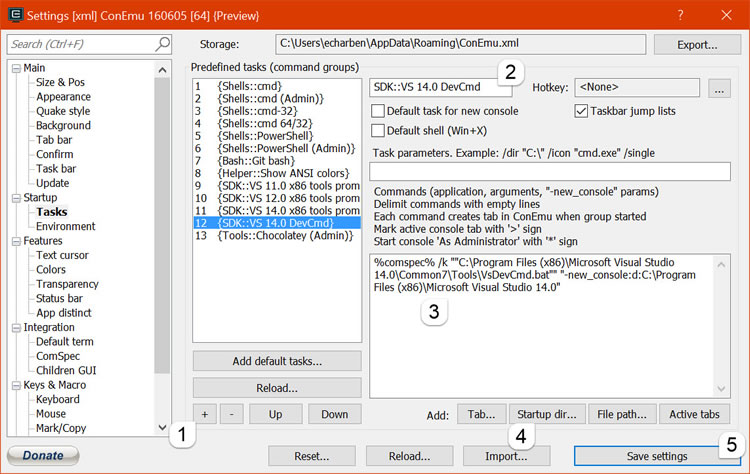Move task Down in list
750x474 pixels.
point(335,414)
